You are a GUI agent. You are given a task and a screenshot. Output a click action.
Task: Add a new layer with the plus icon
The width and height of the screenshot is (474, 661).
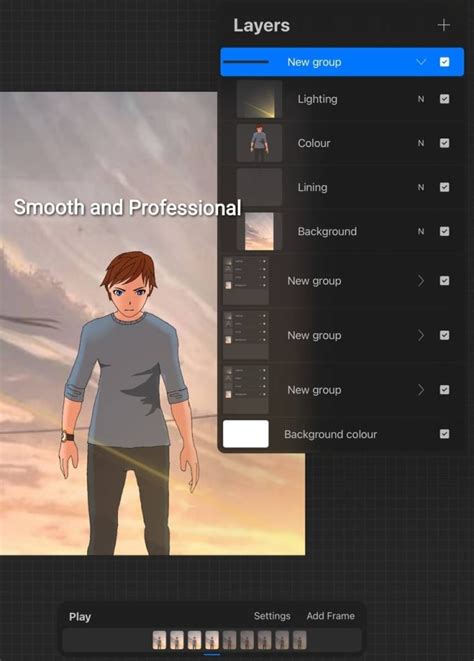click(443, 25)
